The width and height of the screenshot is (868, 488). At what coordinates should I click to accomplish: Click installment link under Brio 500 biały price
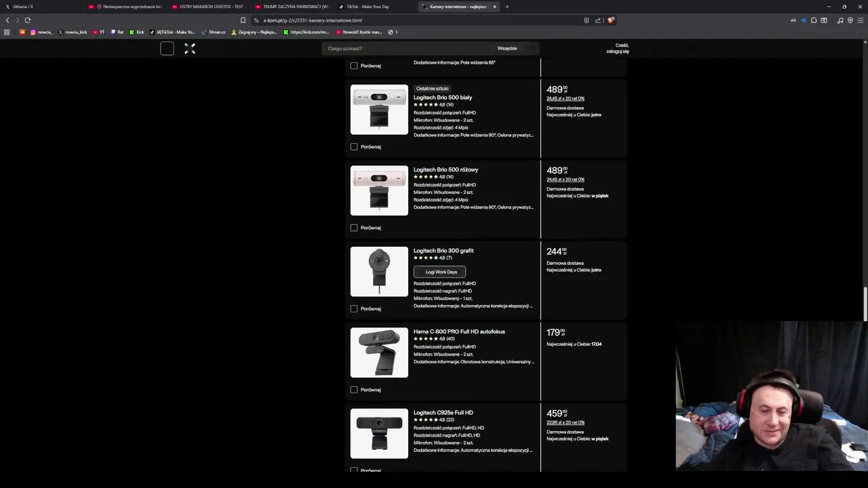[x=566, y=99]
